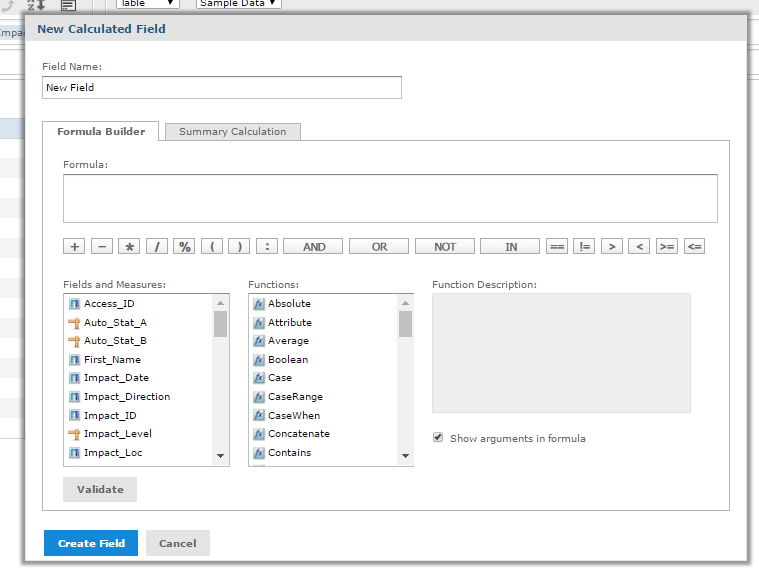Toggle Show arguments in formula checkbox
759x572 pixels.
click(438, 438)
